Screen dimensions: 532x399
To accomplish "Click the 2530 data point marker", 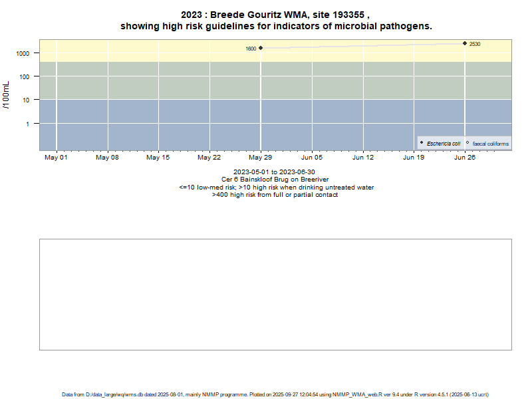I will click(465, 43).
